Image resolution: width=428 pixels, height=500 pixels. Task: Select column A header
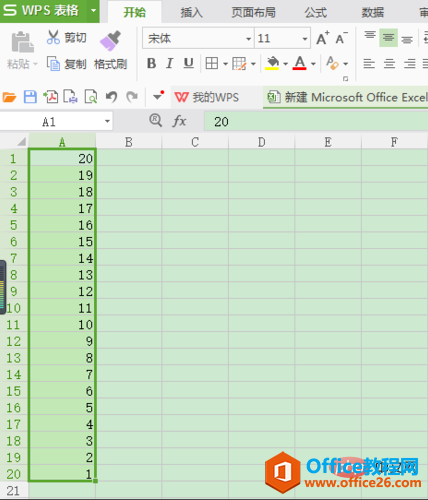pos(62,142)
